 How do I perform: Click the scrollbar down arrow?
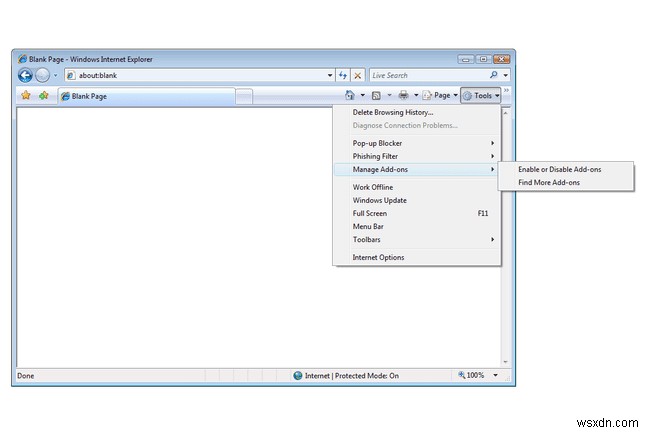point(505,362)
